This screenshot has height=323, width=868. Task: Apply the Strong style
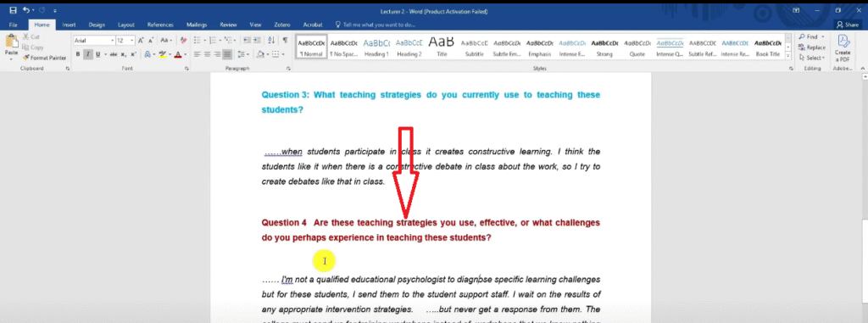coord(604,47)
